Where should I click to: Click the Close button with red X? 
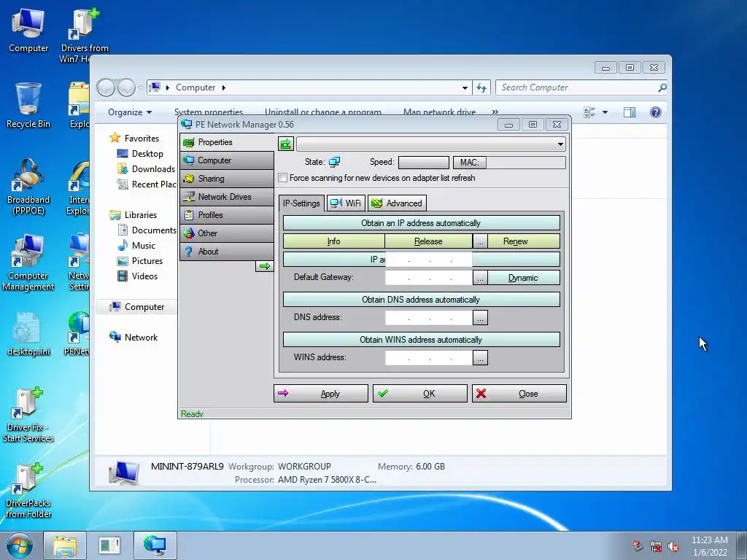[x=519, y=393]
